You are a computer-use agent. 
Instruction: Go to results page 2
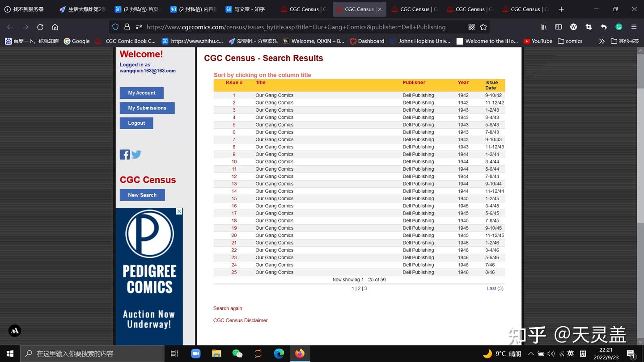[x=359, y=288]
